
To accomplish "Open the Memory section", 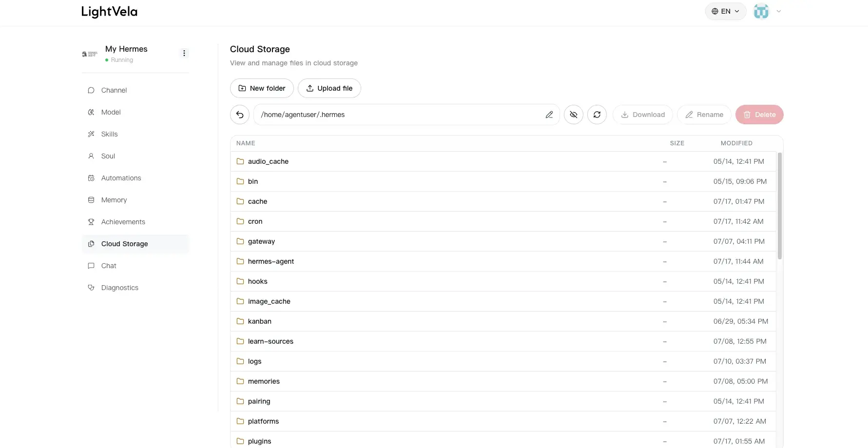I will click(x=135, y=200).
